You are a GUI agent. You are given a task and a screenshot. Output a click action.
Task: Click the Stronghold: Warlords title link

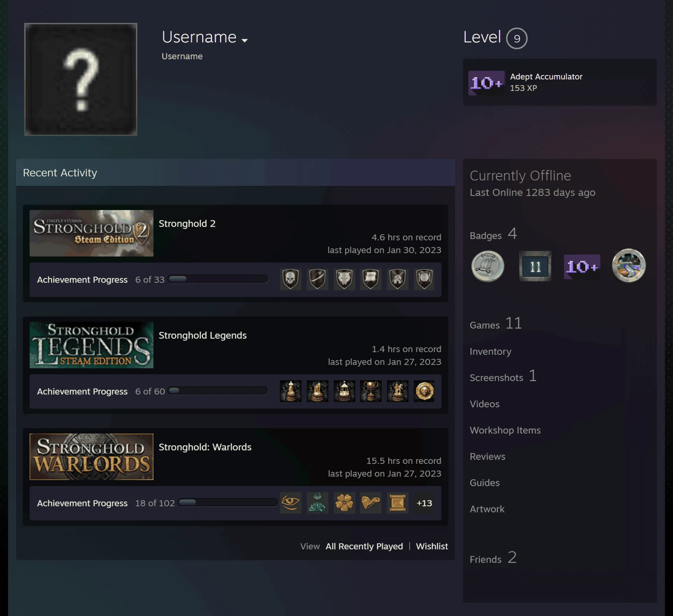(x=205, y=447)
